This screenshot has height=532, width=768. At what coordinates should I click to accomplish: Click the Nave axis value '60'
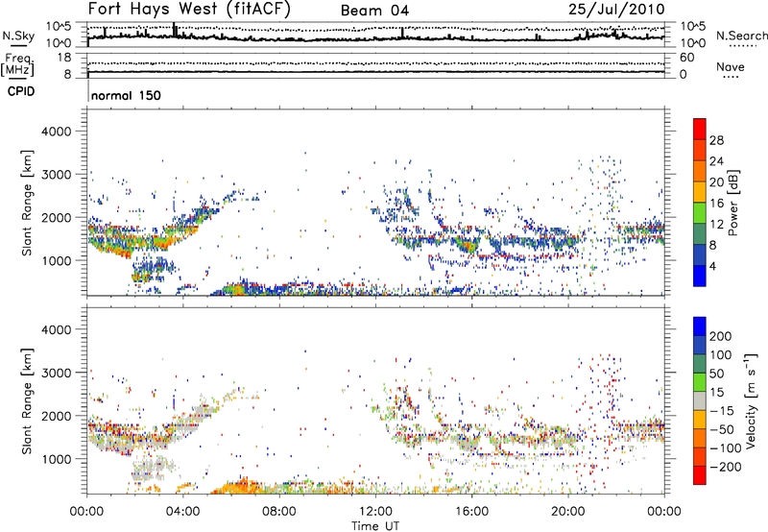[x=686, y=58]
